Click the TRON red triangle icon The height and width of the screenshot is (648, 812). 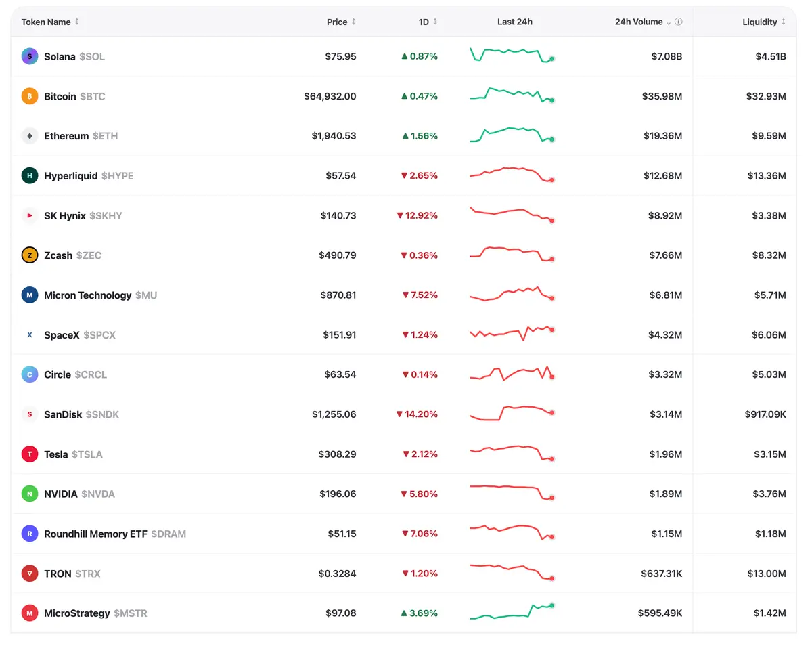(x=30, y=574)
